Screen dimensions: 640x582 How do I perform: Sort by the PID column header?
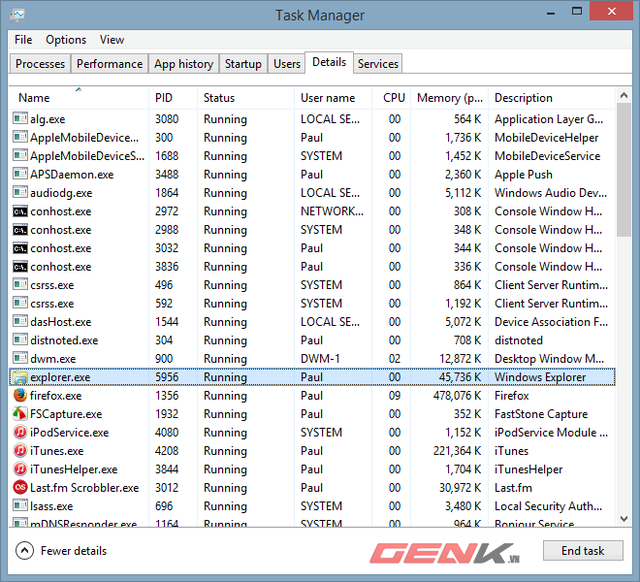tap(173, 98)
